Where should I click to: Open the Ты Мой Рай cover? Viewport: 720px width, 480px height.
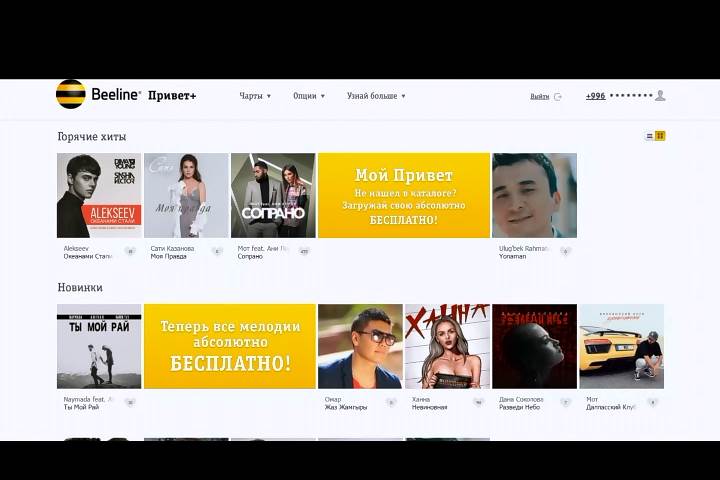pyautogui.click(x=99, y=346)
